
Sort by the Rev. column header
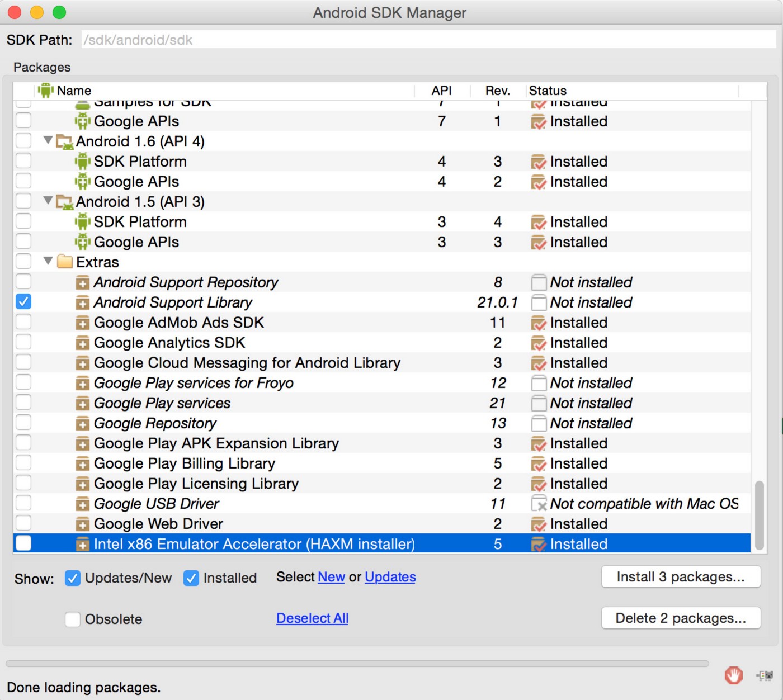pos(498,91)
